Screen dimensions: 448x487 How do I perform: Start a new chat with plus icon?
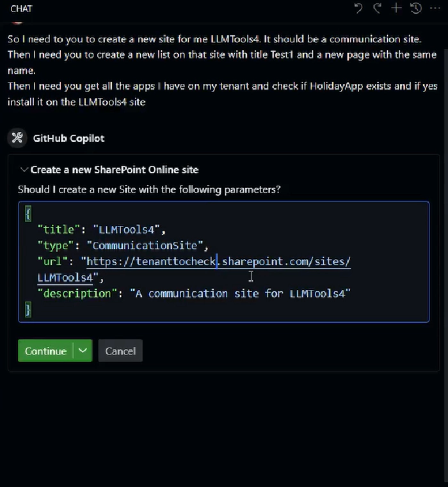pos(397,8)
